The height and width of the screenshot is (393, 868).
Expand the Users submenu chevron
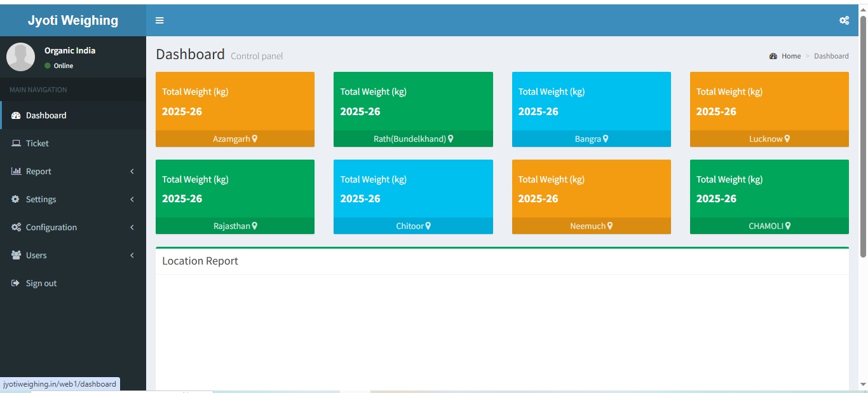click(132, 256)
